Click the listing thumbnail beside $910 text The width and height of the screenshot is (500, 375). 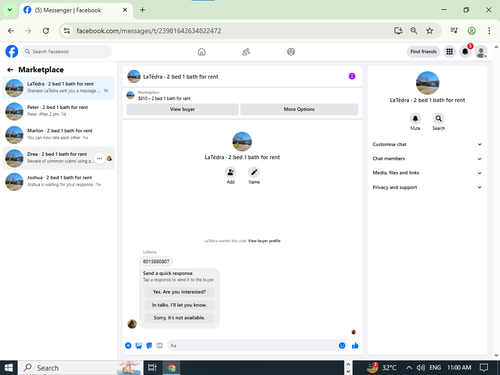tap(130, 95)
